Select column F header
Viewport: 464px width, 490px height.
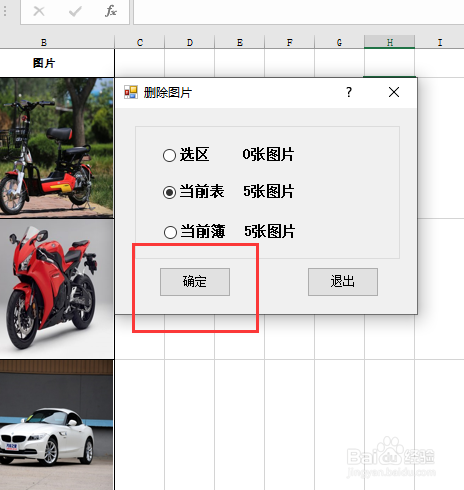tap(290, 42)
